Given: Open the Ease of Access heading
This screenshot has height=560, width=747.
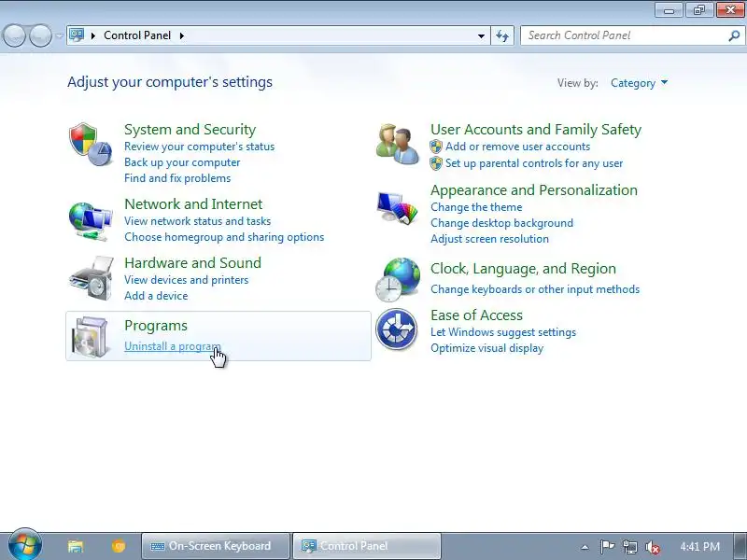Looking at the screenshot, I should pos(476,315).
